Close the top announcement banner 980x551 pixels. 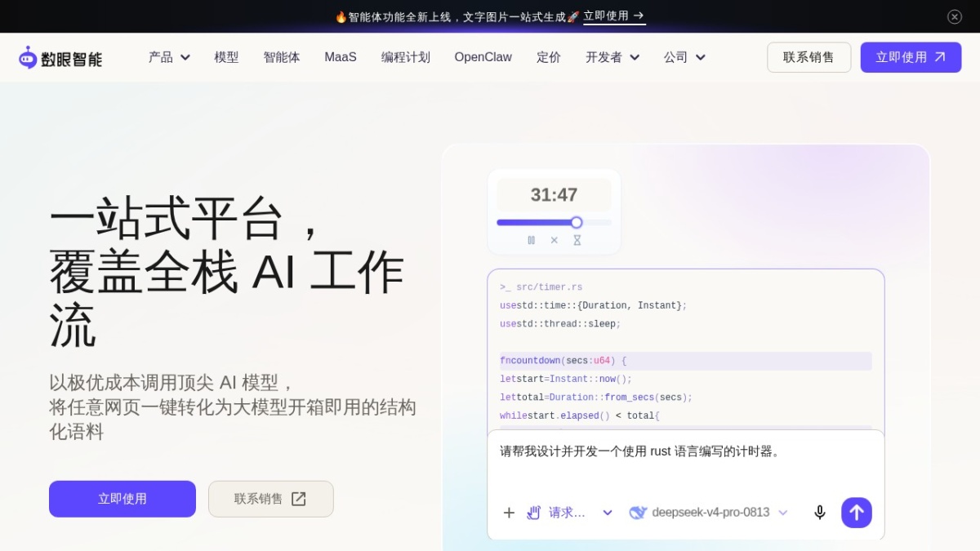point(955,16)
